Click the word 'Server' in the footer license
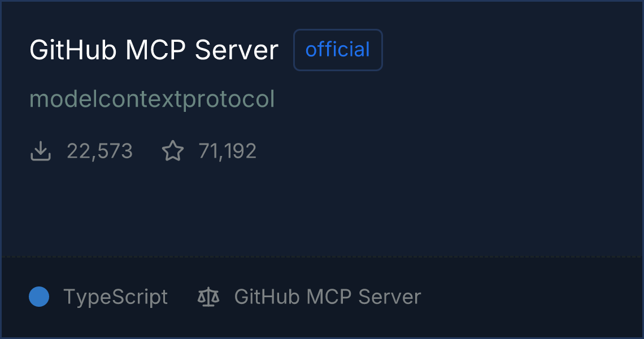Screen dimensions: 644x339 click(x=389, y=297)
